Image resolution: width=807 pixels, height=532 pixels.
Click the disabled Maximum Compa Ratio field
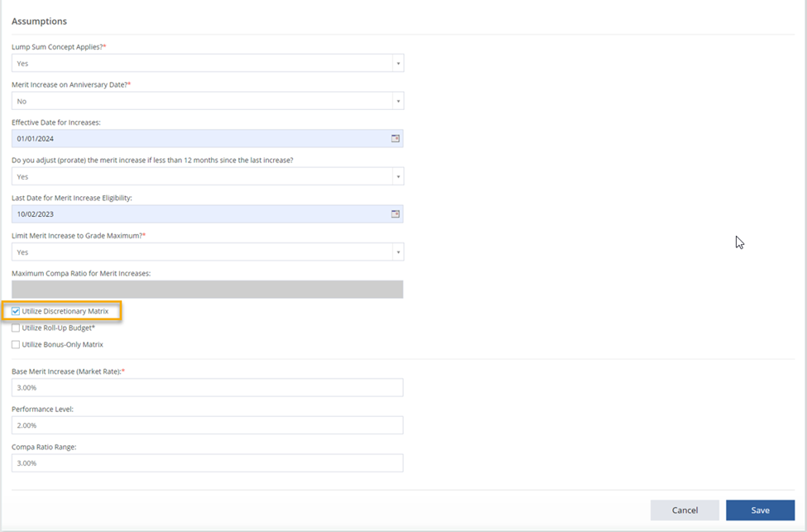pyautogui.click(x=207, y=289)
